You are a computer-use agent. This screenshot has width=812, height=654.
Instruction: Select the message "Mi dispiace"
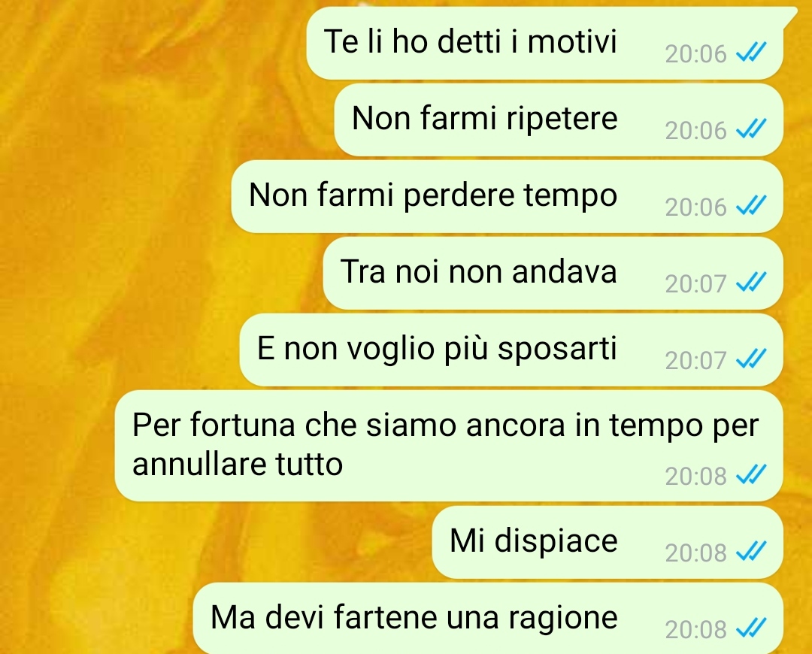tap(607, 542)
